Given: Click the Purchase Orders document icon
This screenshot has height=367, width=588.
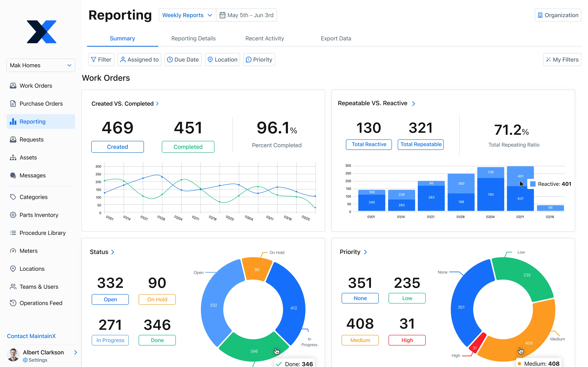Looking at the screenshot, I should (13, 104).
